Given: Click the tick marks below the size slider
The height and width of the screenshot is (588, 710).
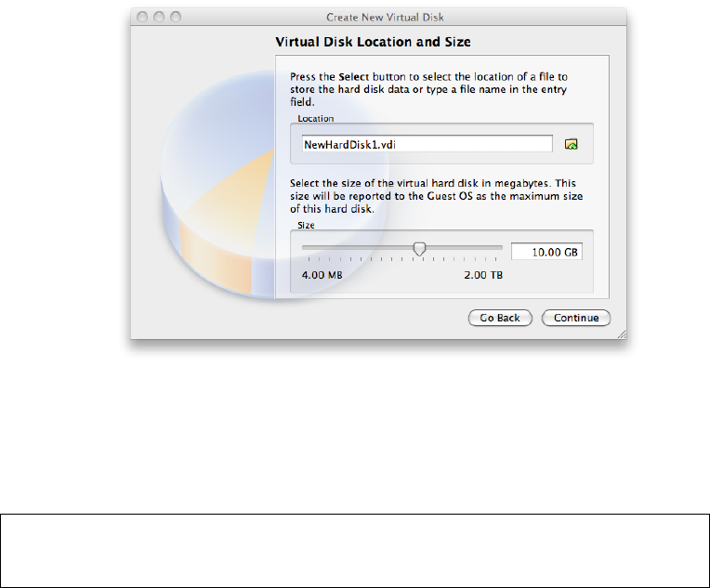Looking at the screenshot, I should [x=402, y=259].
